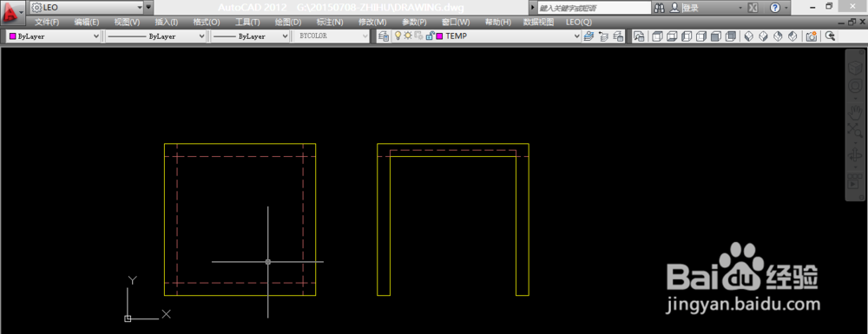Image resolution: width=868 pixels, height=334 pixels.
Task: Expand the quick access toolbar customize arrow
Action: point(148,8)
